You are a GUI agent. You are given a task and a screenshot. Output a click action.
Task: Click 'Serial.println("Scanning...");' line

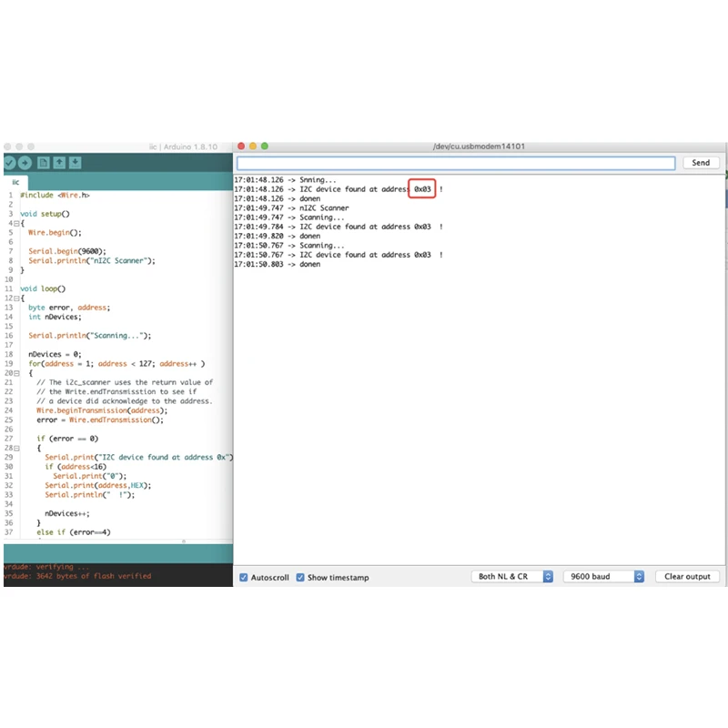tap(89, 336)
